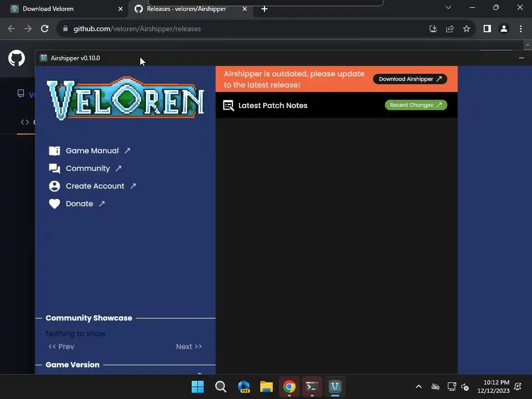This screenshot has height=399, width=532.
Task: Open the clock and date panel
Action: pos(494,387)
